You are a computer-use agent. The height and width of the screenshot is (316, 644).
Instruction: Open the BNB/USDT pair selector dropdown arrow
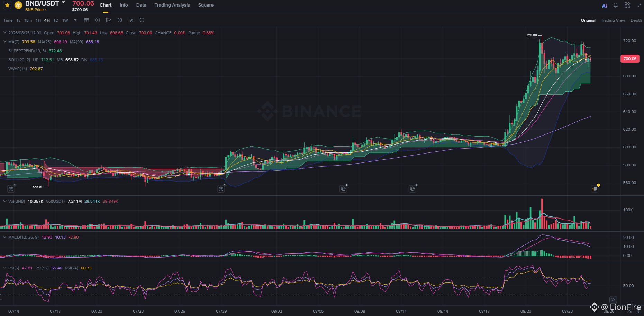(x=63, y=3)
